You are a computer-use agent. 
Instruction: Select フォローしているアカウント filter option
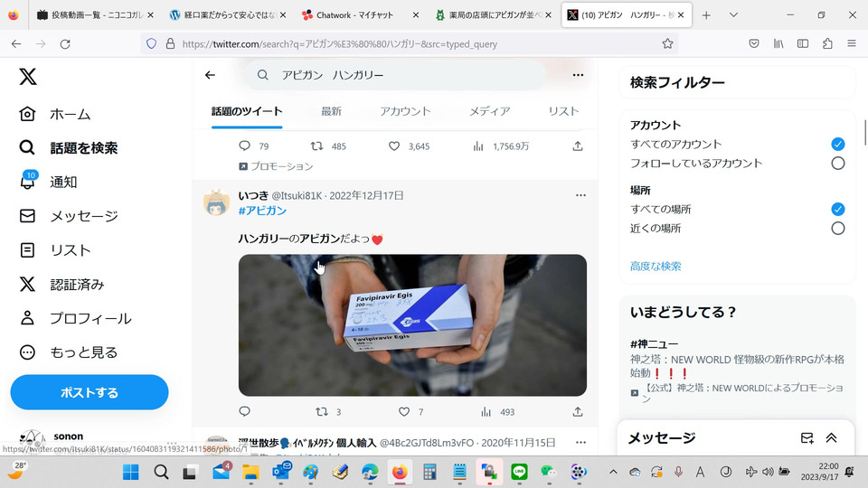point(837,164)
